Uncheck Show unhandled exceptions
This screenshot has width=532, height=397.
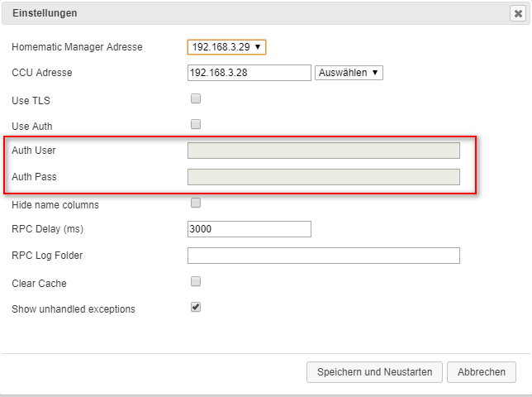[x=196, y=307]
